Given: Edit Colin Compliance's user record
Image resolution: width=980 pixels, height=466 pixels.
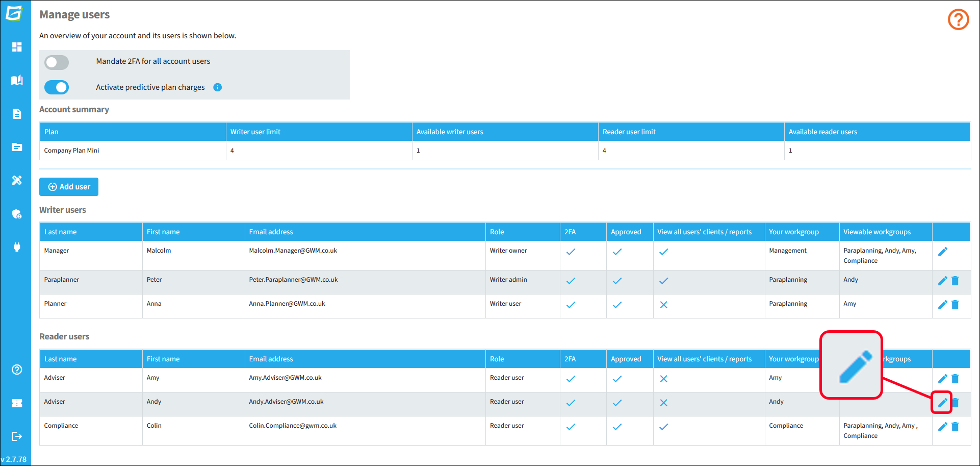Looking at the screenshot, I should (943, 426).
